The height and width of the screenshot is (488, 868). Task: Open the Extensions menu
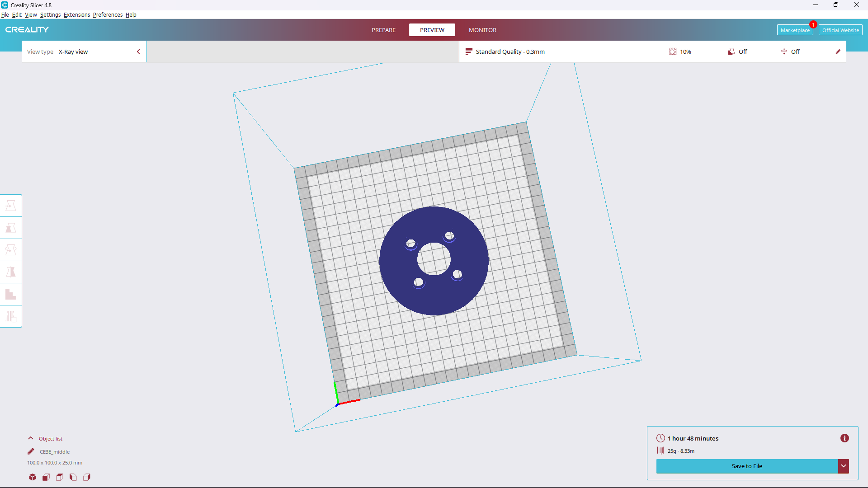(76, 14)
